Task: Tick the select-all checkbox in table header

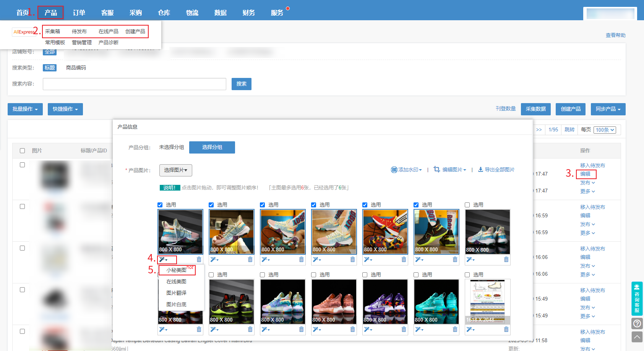Action: [22, 150]
